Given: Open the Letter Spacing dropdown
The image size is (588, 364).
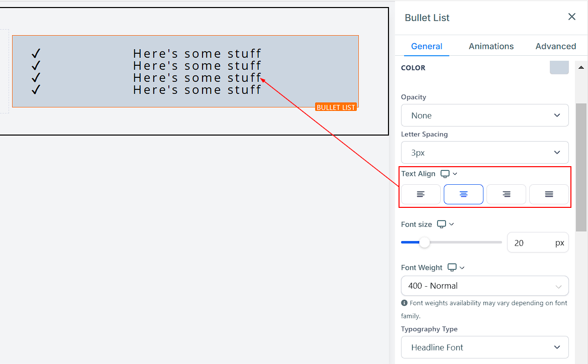Looking at the screenshot, I should pyautogui.click(x=484, y=153).
